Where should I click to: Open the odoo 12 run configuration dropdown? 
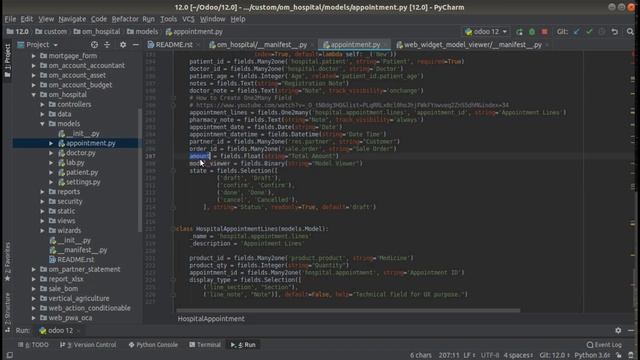tap(486, 32)
